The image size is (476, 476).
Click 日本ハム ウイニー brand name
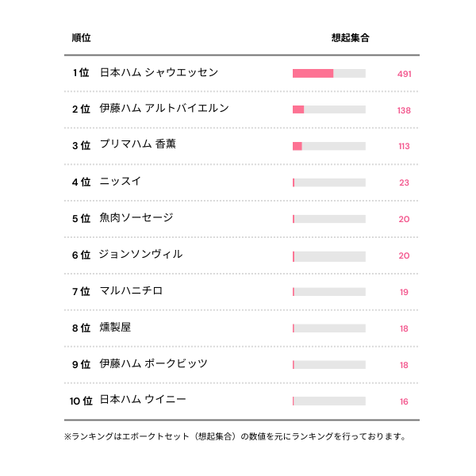click(x=143, y=401)
